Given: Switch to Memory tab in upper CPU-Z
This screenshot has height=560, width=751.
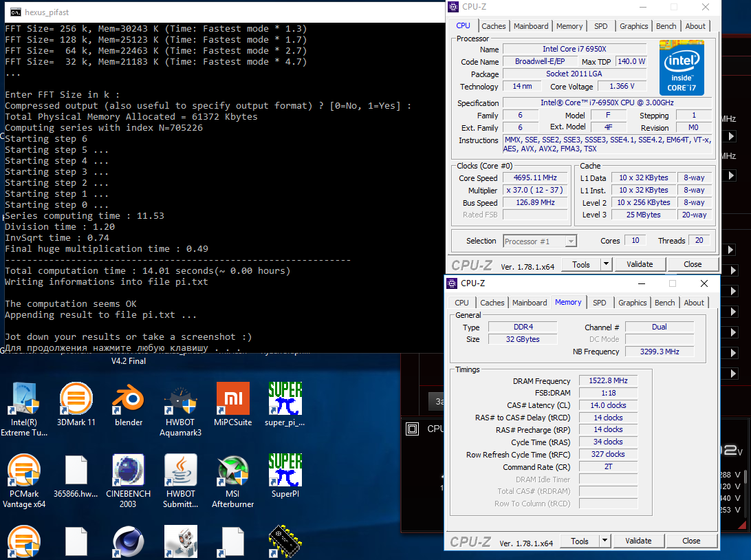Looking at the screenshot, I should click(x=569, y=26).
